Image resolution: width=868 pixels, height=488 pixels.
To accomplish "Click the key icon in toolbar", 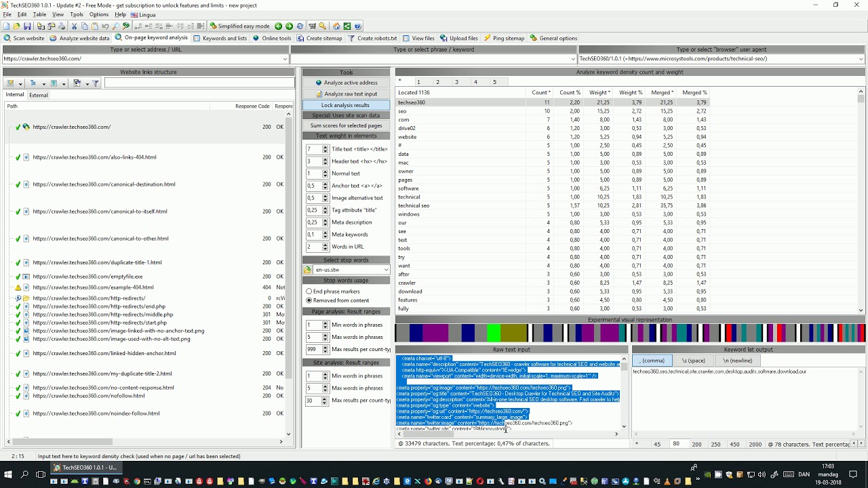I will [x=323, y=26].
